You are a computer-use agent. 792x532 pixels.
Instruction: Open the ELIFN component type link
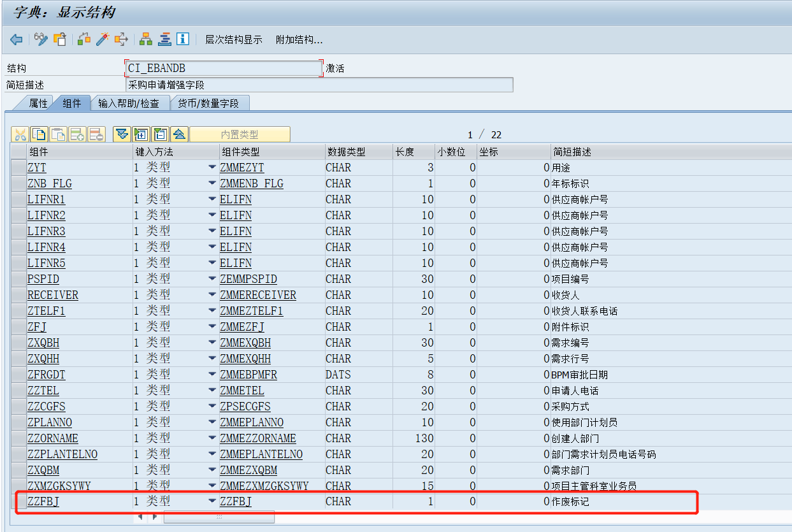236,199
